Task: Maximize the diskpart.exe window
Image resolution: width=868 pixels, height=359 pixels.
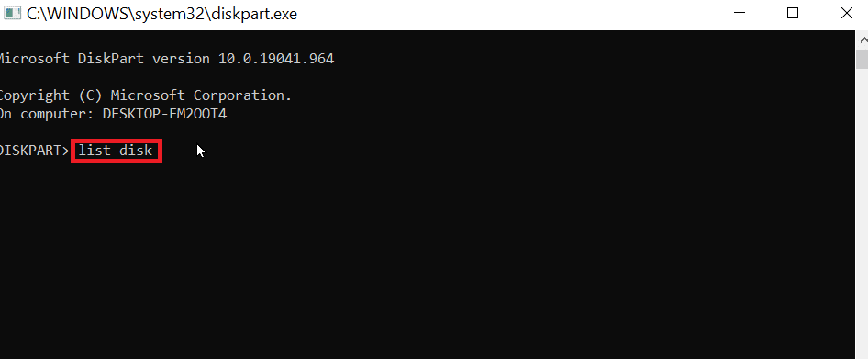Action: (792, 14)
